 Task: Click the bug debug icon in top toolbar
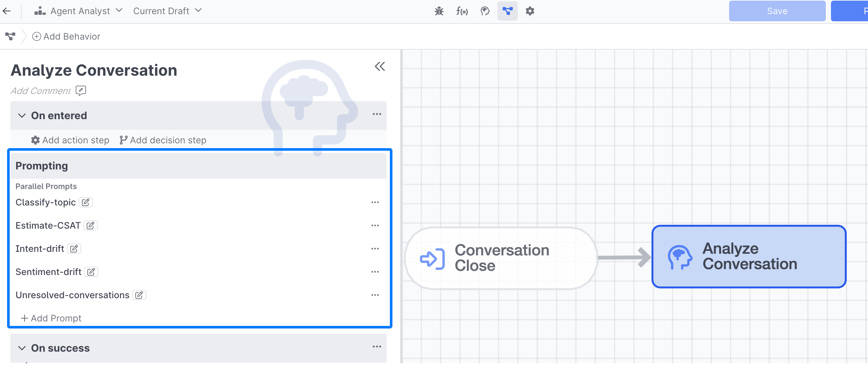tap(439, 11)
